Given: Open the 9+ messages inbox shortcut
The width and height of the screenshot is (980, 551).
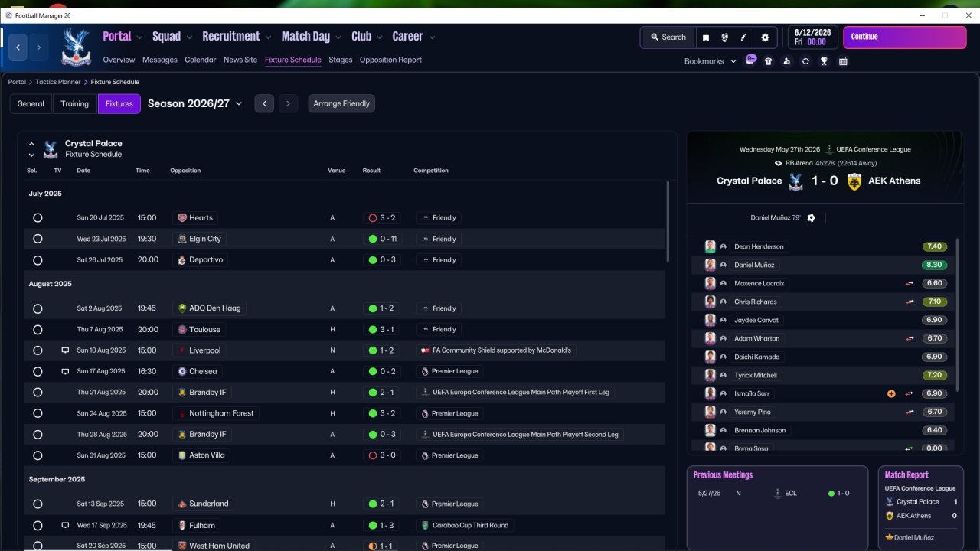Looking at the screenshot, I should [x=751, y=60].
